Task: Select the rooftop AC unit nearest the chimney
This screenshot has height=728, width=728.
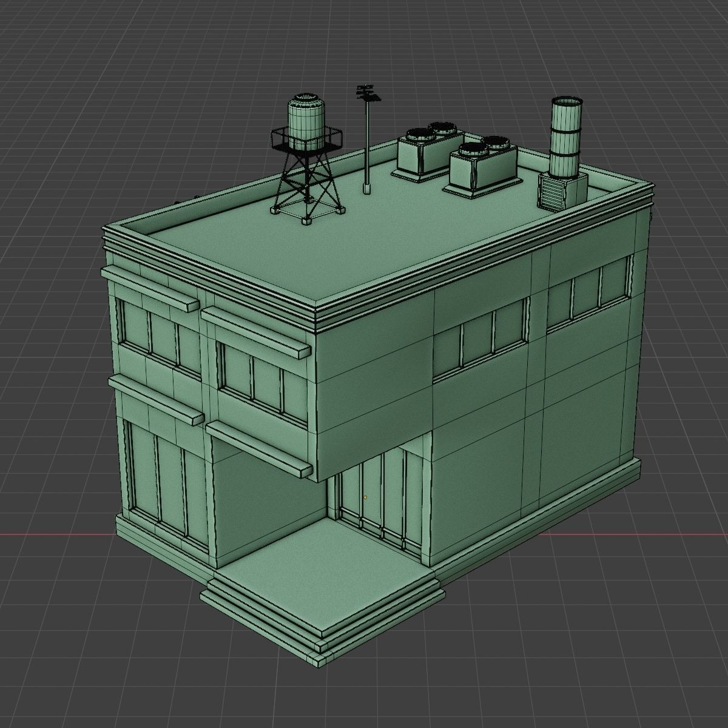Action: [482, 166]
